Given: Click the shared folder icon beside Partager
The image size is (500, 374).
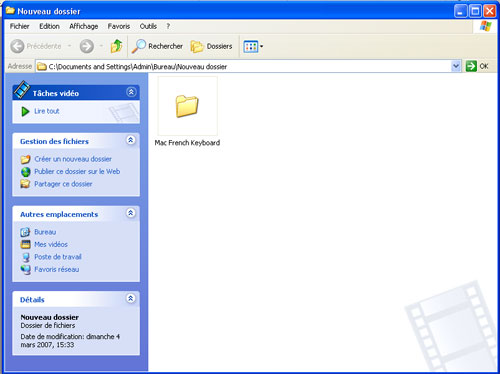Looking at the screenshot, I should (x=25, y=184).
